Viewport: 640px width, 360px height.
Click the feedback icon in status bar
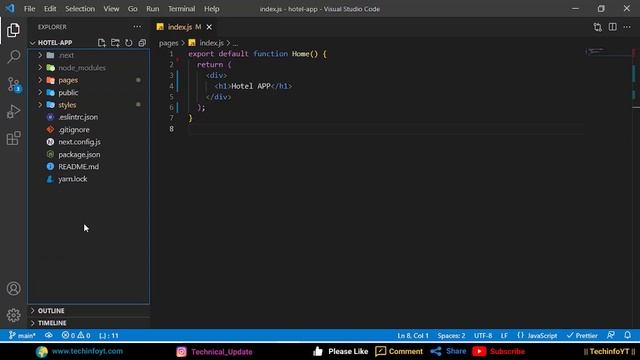(611, 336)
